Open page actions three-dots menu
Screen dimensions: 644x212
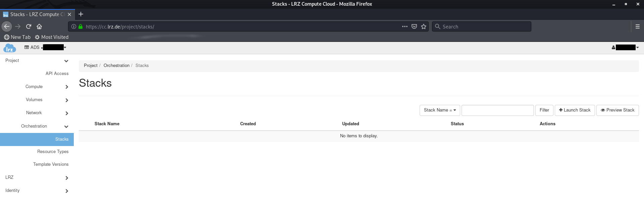405,26
